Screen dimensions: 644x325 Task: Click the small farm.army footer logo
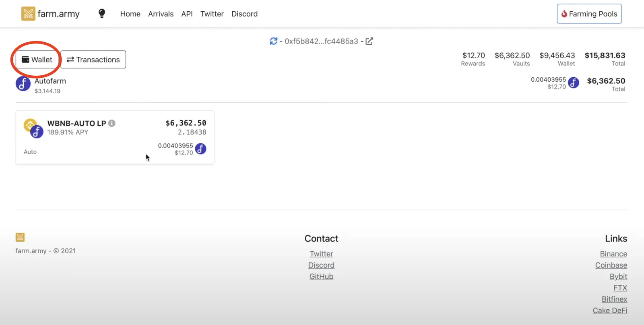point(20,237)
